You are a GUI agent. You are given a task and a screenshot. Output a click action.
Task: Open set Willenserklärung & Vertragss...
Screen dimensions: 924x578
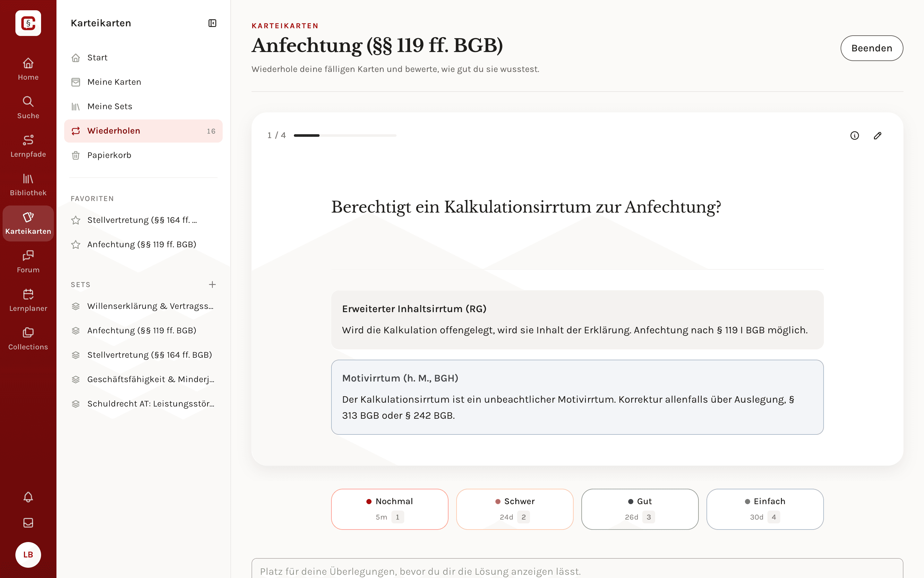[143, 306]
